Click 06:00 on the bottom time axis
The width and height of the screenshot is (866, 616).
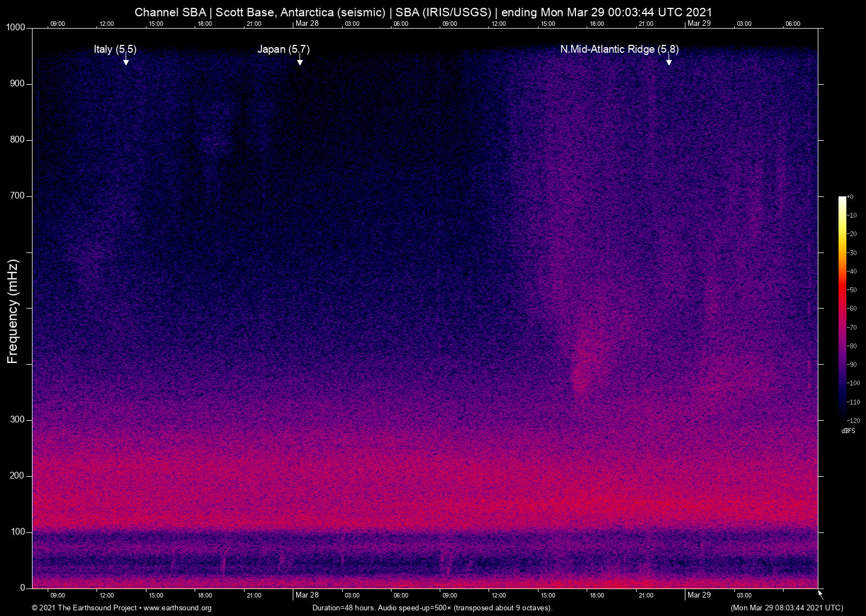point(401,596)
